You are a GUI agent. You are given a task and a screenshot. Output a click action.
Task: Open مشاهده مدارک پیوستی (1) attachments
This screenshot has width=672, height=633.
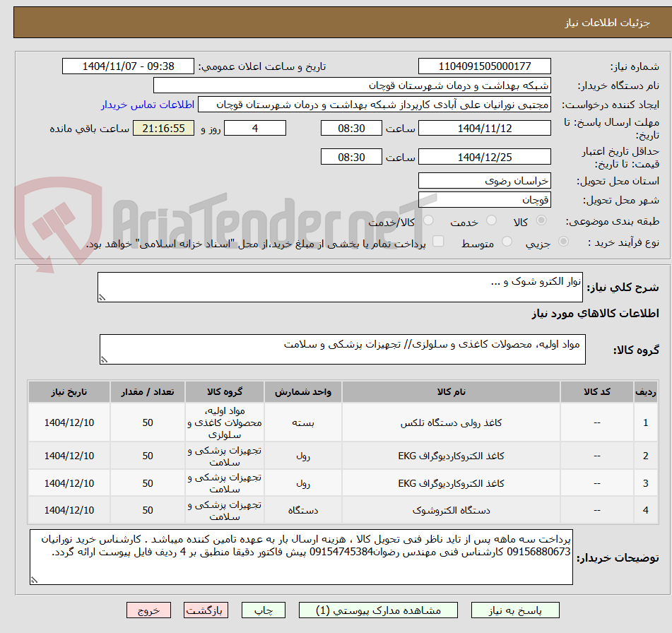pyautogui.click(x=378, y=610)
